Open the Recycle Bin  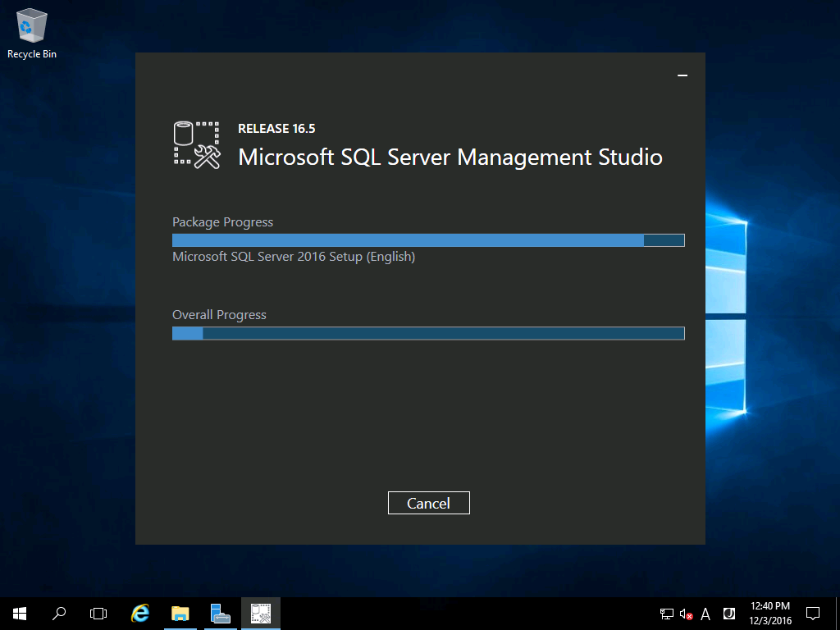pyautogui.click(x=30, y=25)
